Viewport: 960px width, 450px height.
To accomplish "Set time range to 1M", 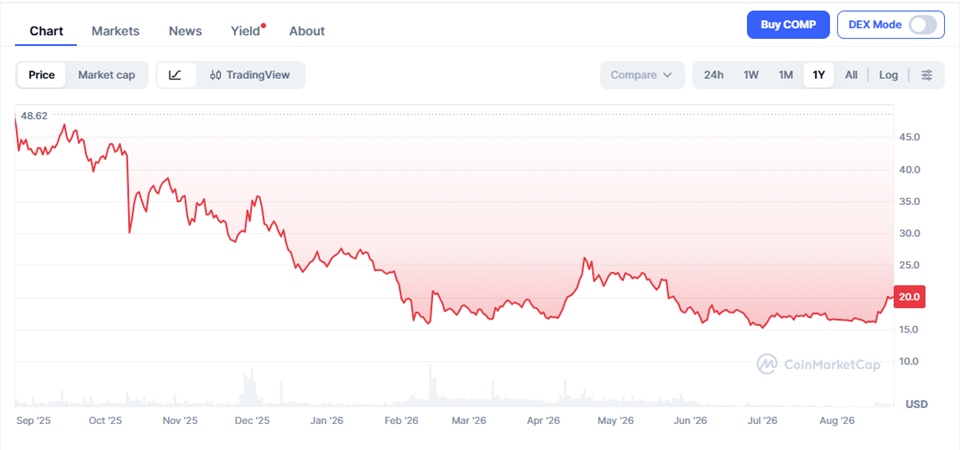I will click(x=786, y=75).
